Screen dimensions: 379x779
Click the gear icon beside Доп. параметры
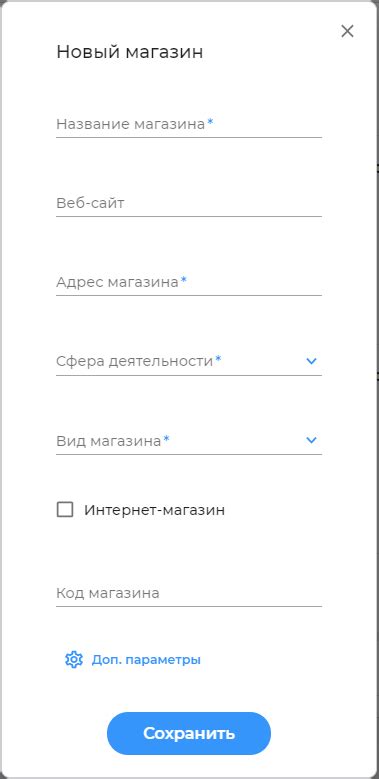coord(74,660)
